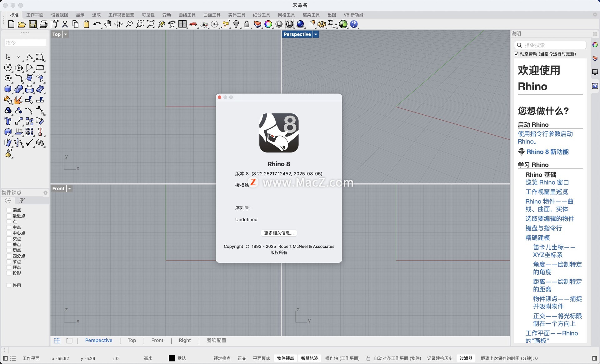Switch to the 曲线工具 toolbar tab

tap(187, 15)
